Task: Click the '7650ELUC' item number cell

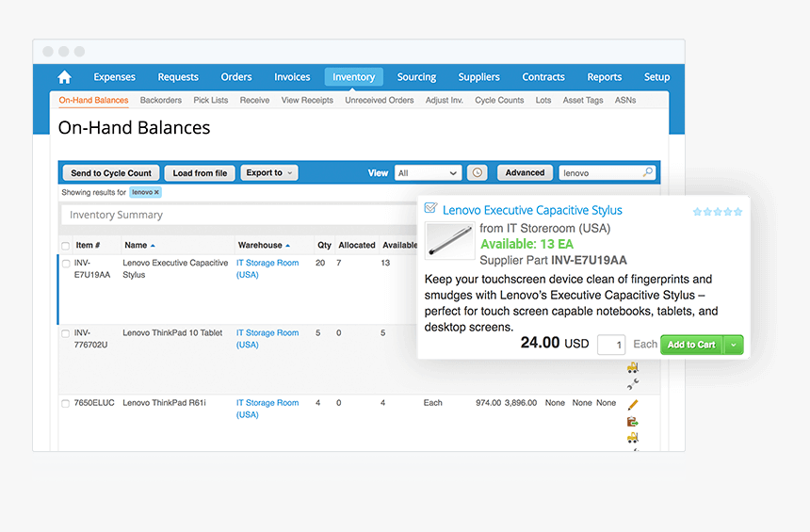Action: click(x=94, y=403)
